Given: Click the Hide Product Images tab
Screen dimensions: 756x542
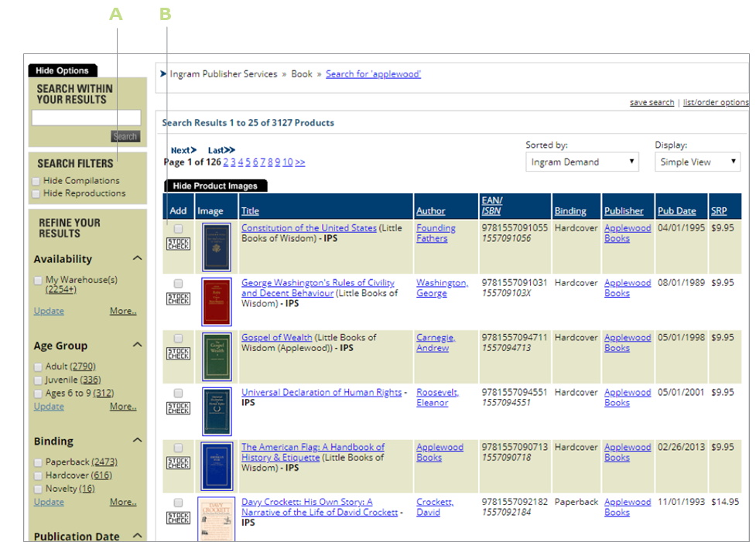Looking at the screenshot, I should pyautogui.click(x=216, y=186).
